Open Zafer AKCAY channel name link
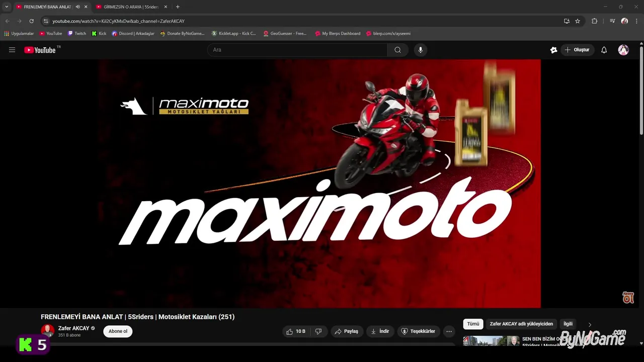 pyautogui.click(x=73, y=328)
